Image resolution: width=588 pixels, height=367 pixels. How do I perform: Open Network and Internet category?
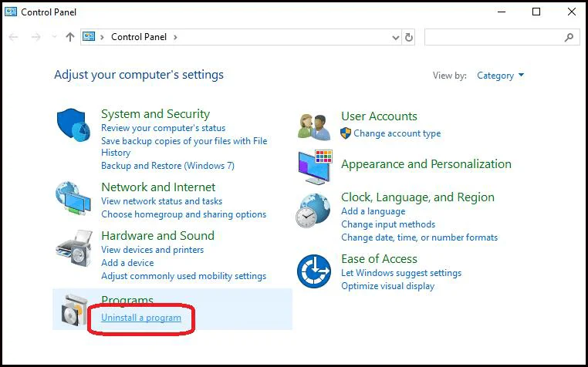click(x=158, y=187)
